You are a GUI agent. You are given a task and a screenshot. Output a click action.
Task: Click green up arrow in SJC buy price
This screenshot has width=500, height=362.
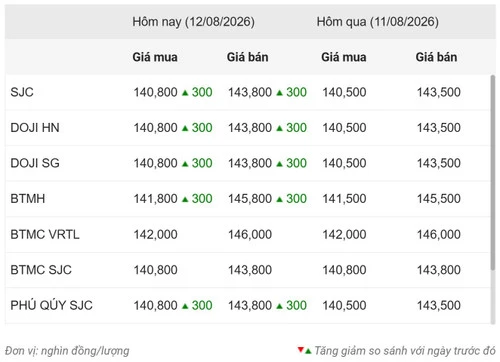coord(185,93)
